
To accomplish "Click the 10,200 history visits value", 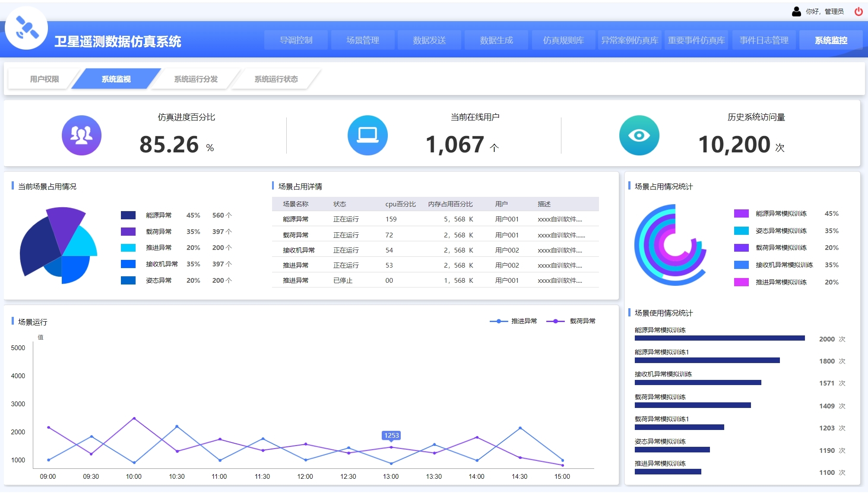I will click(734, 144).
